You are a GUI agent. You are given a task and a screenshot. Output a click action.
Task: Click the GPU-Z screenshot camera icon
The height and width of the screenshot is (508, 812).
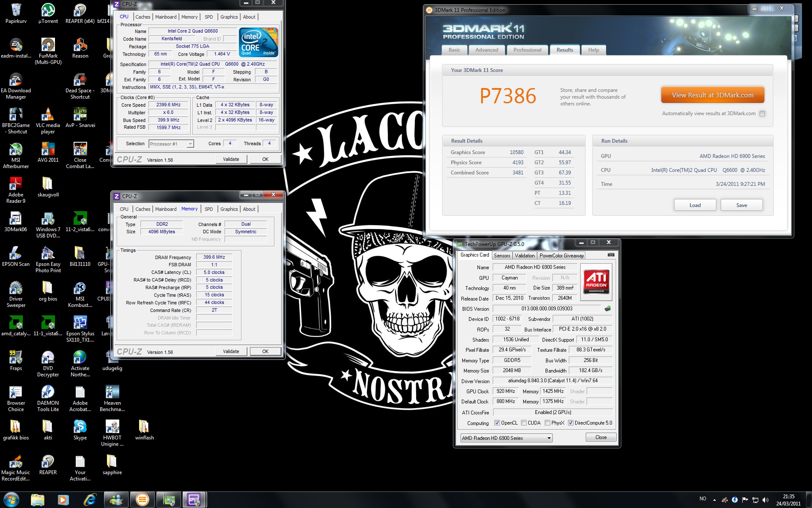coord(611,255)
